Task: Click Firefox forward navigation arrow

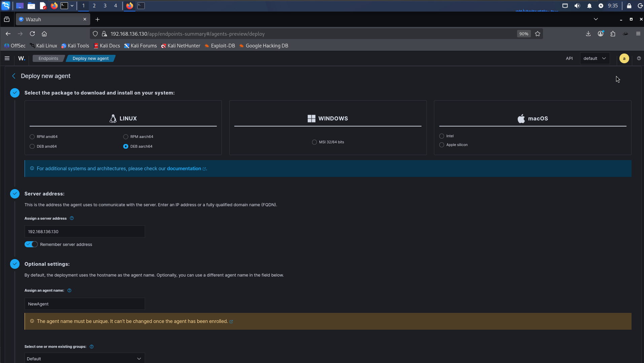Action: coord(20,34)
